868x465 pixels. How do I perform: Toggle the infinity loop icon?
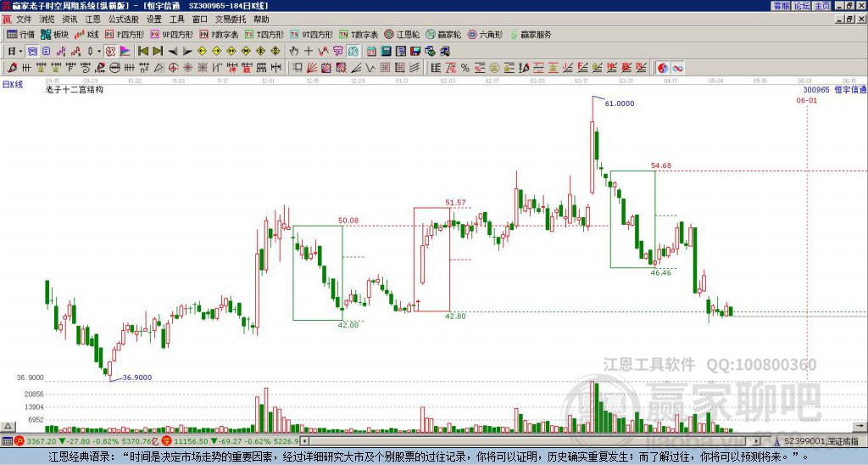pos(677,68)
